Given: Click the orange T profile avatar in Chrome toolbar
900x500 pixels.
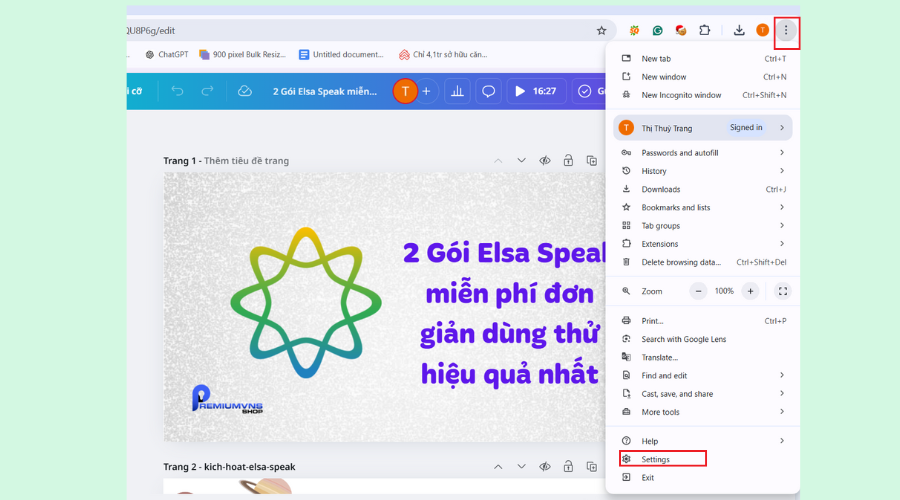Looking at the screenshot, I should coord(762,30).
